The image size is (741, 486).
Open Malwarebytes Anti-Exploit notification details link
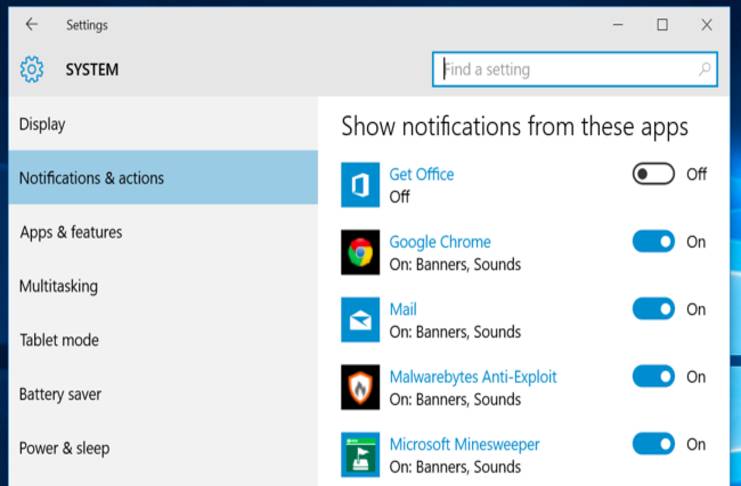[x=473, y=377]
